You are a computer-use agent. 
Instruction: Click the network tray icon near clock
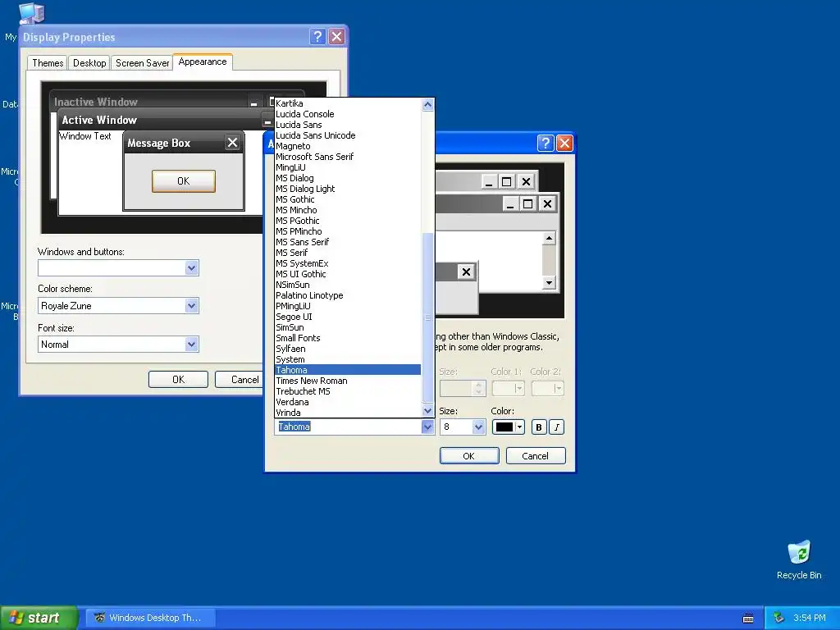click(x=778, y=619)
